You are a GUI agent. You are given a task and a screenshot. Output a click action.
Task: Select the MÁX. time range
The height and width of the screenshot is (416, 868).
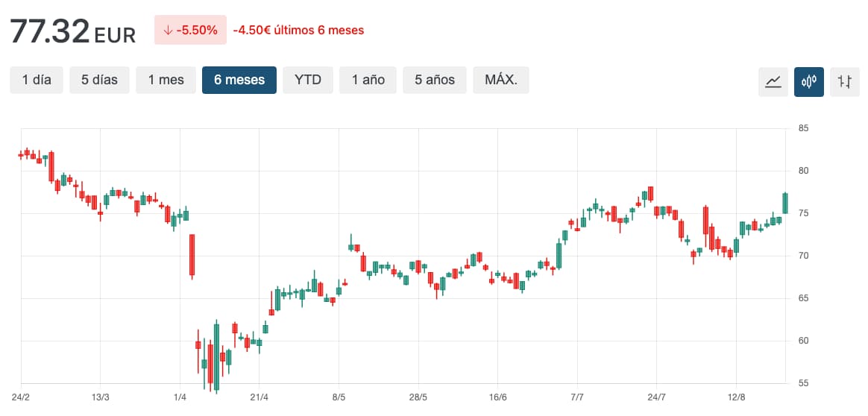500,80
